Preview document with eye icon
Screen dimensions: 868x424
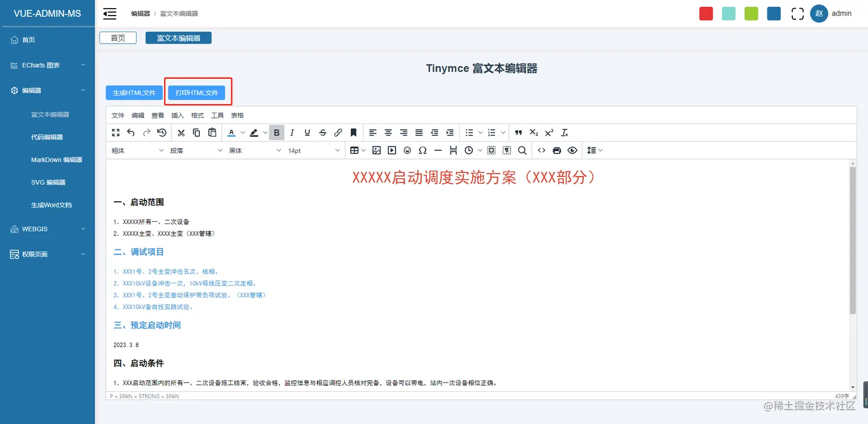(x=572, y=151)
